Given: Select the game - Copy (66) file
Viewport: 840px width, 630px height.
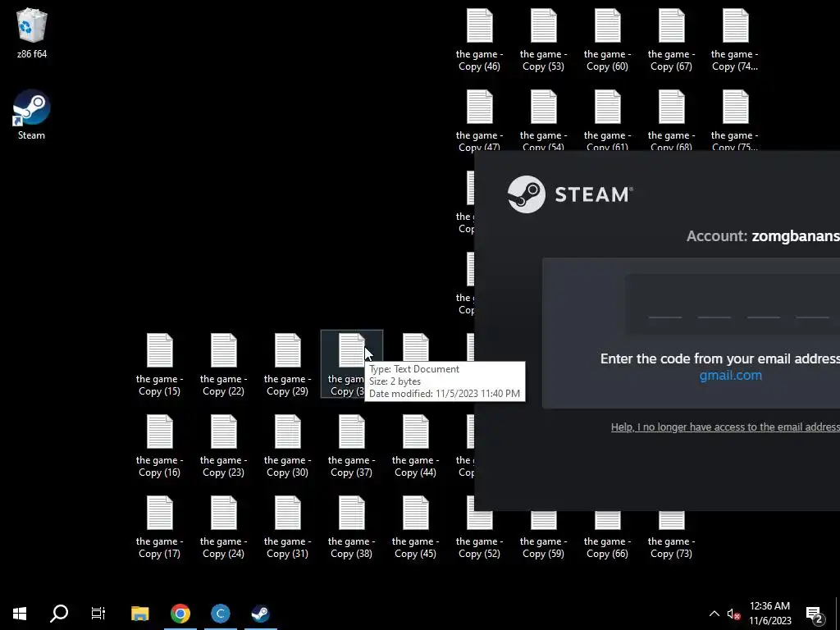Looking at the screenshot, I should click(x=607, y=536).
